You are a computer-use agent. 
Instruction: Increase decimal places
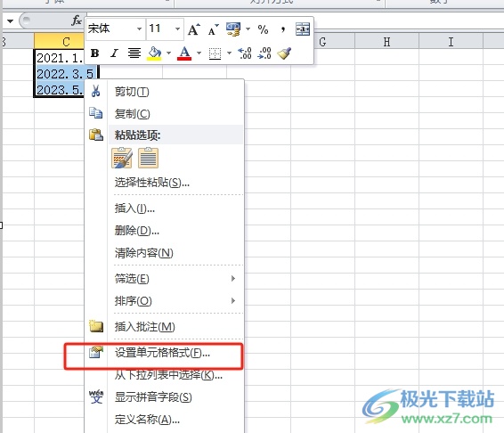click(x=245, y=53)
